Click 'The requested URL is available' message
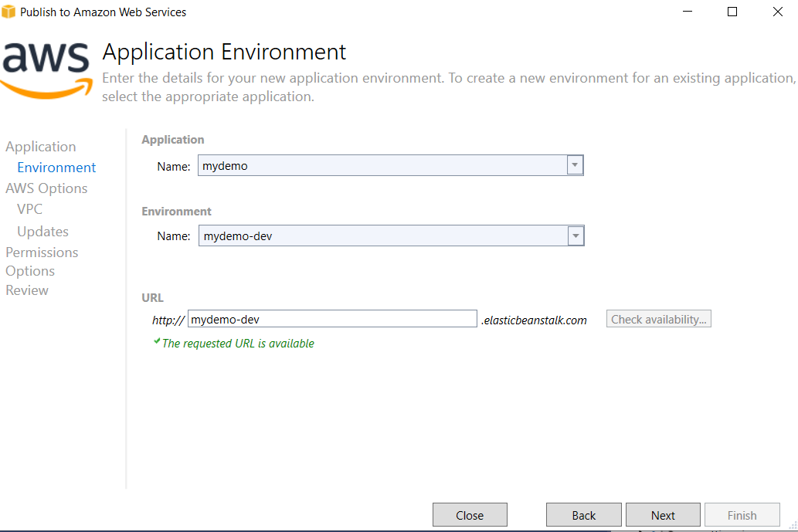This screenshot has width=798, height=532. pos(238,344)
